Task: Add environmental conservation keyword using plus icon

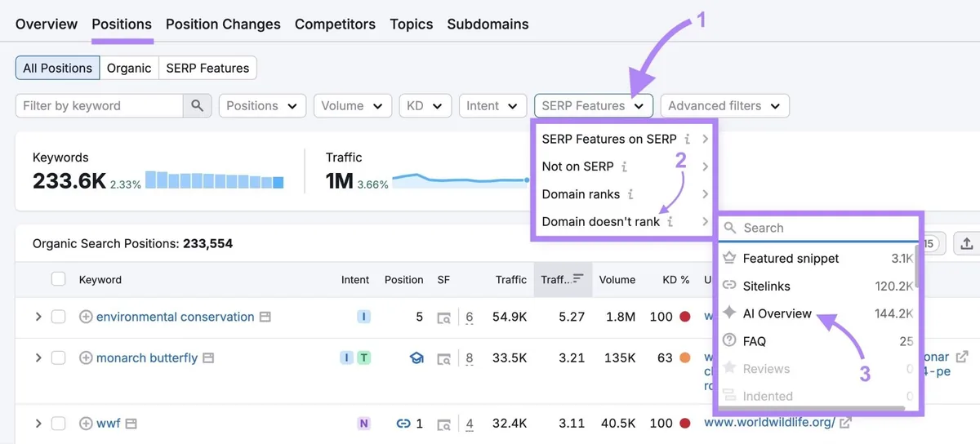Action: [86, 317]
